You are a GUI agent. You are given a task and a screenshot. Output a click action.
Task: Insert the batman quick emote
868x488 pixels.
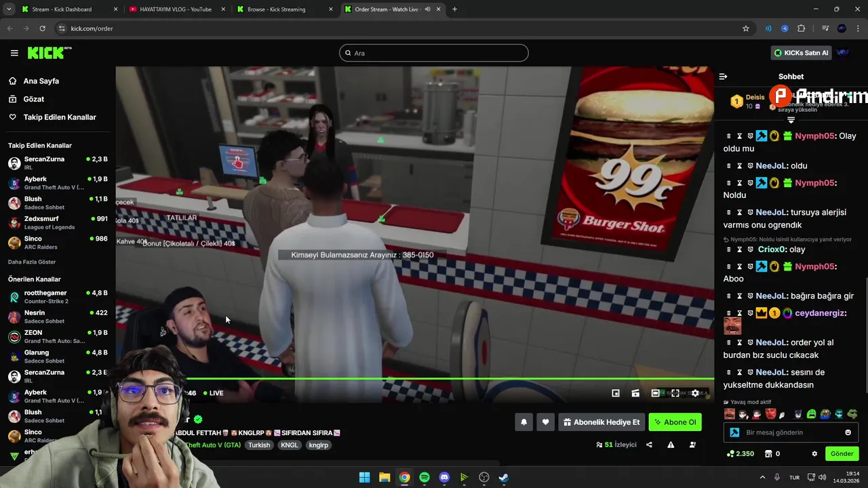(x=798, y=414)
